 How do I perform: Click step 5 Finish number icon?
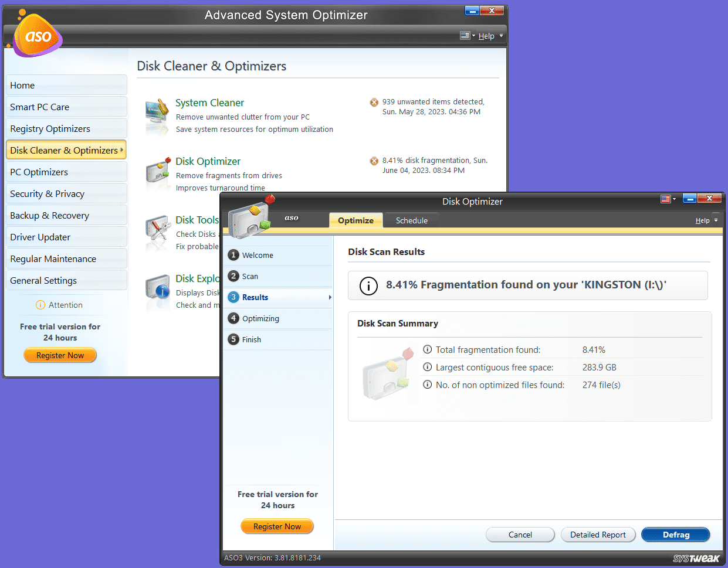point(233,339)
